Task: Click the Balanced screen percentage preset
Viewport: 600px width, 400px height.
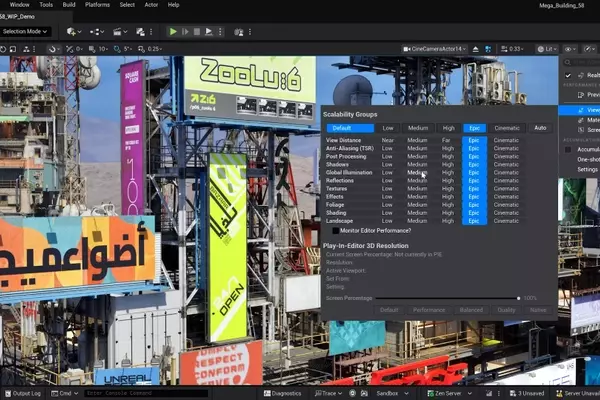Action: click(471, 310)
